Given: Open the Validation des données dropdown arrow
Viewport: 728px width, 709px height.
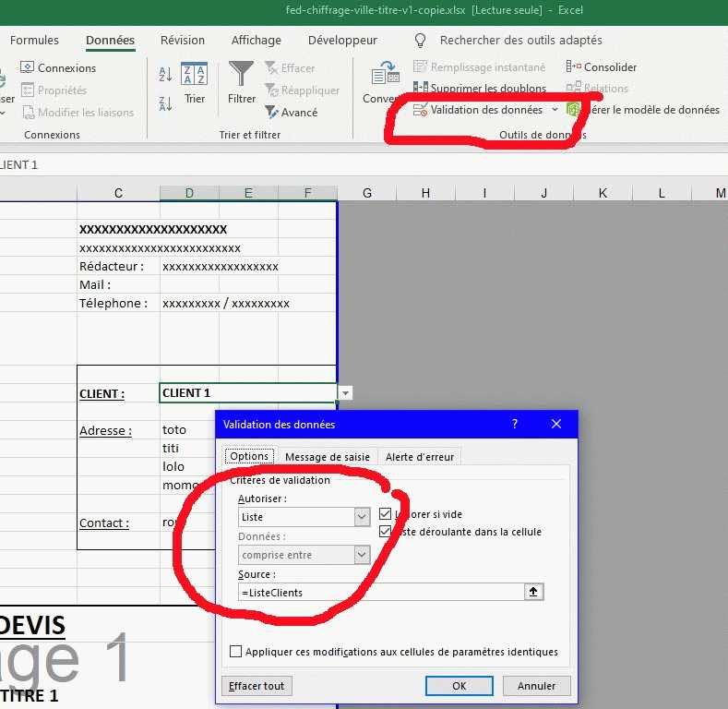Looking at the screenshot, I should [555, 110].
